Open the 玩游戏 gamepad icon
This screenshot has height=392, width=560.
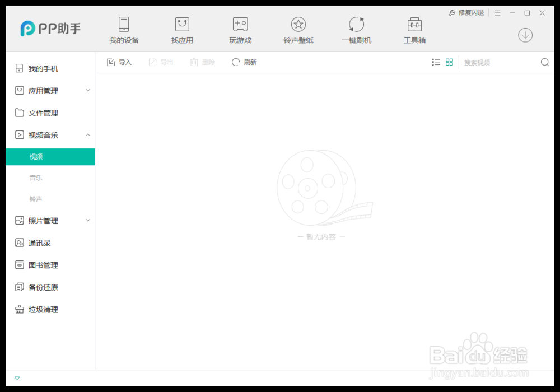240,24
